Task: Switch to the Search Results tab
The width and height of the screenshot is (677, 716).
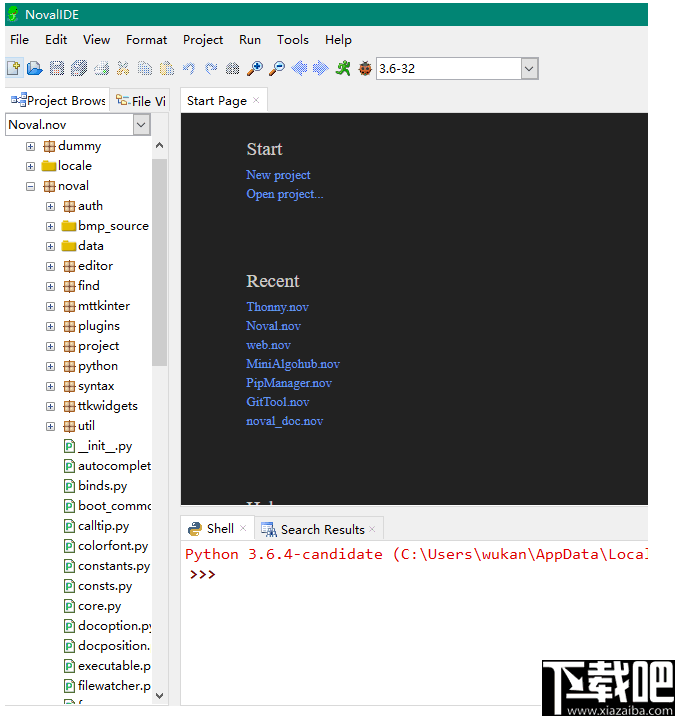Action: [319, 529]
